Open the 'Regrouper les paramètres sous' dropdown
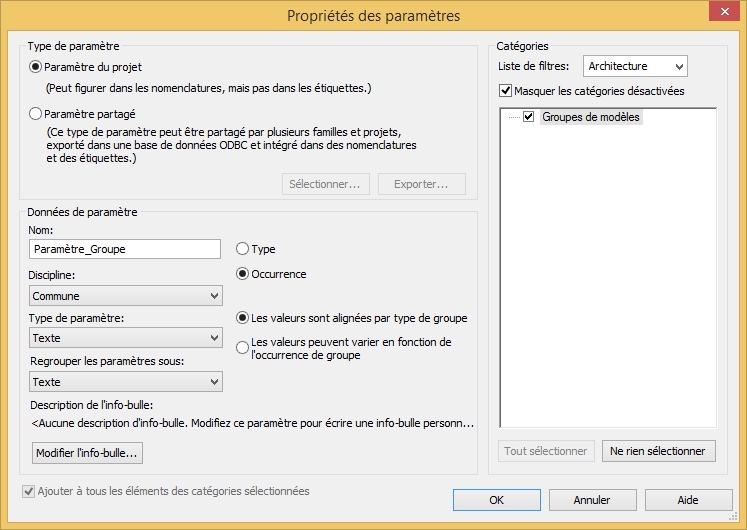Screen dimensions: 747x530 125,382
